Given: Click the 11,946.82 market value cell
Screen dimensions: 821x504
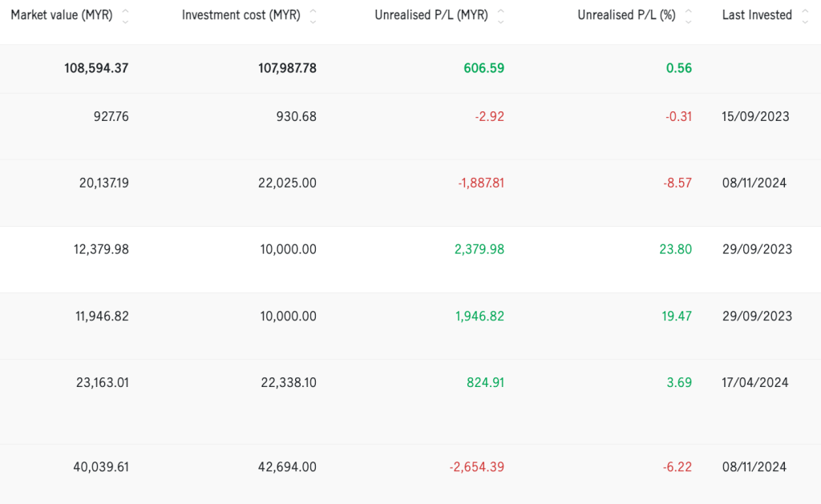Looking at the screenshot, I should click(100, 317).
